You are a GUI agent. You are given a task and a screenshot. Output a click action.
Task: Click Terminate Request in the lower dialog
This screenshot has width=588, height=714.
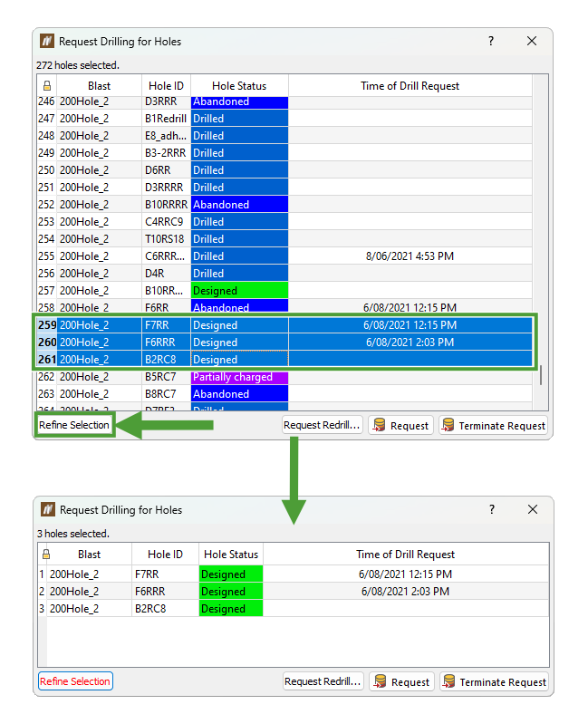tap(494, 681)
